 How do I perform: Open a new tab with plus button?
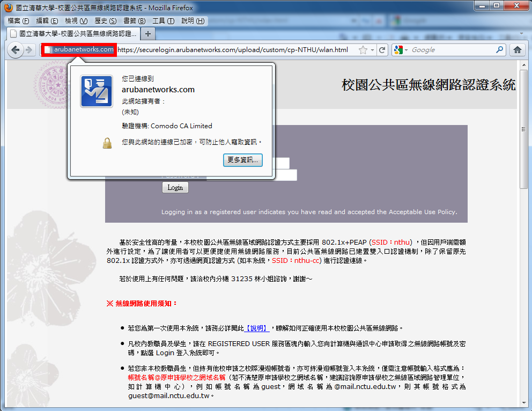click(148, 33)
